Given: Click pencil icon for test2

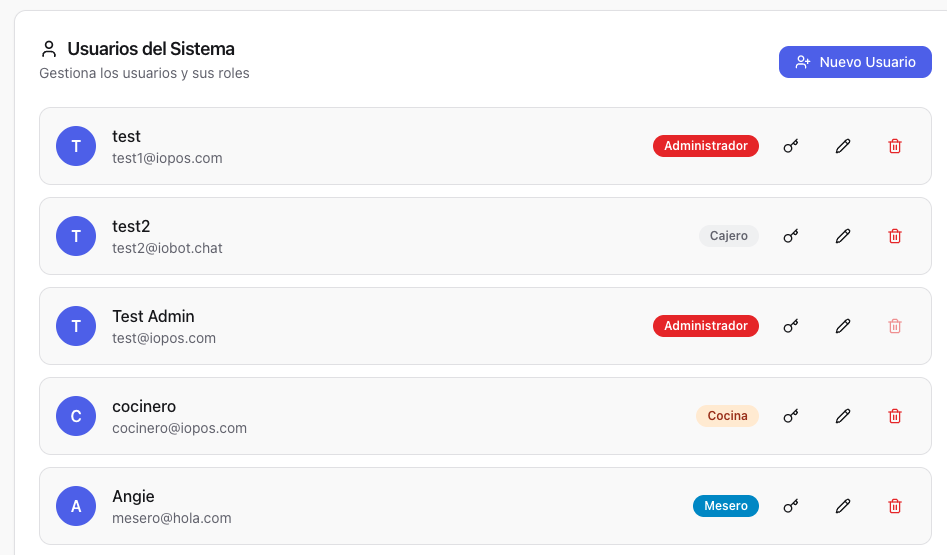Looking at the screenshot, I should pyautogui.click(x=843, y=236).
